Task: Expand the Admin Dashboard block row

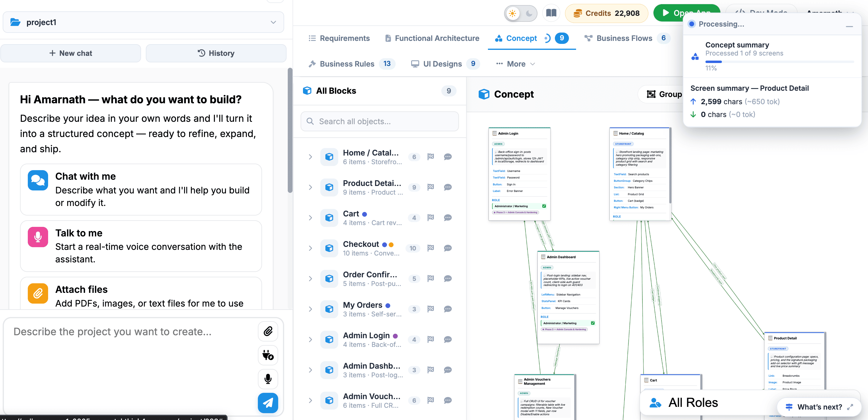Action: pyautogui.click(x=310, y=370)
